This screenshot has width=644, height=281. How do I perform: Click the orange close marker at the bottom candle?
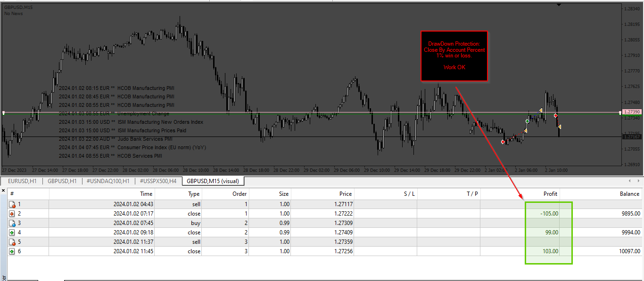pyautogui.click(x=560, y=127)
